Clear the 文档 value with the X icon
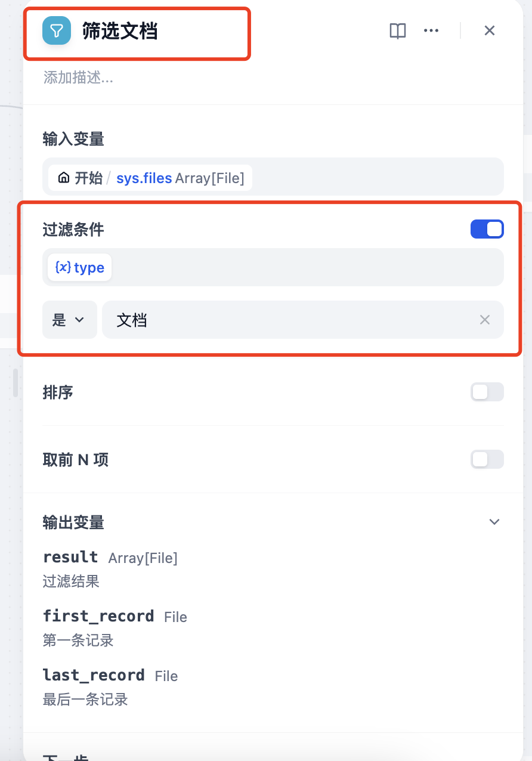Viewport: 532px width, 761px height. tap(484, 320)
